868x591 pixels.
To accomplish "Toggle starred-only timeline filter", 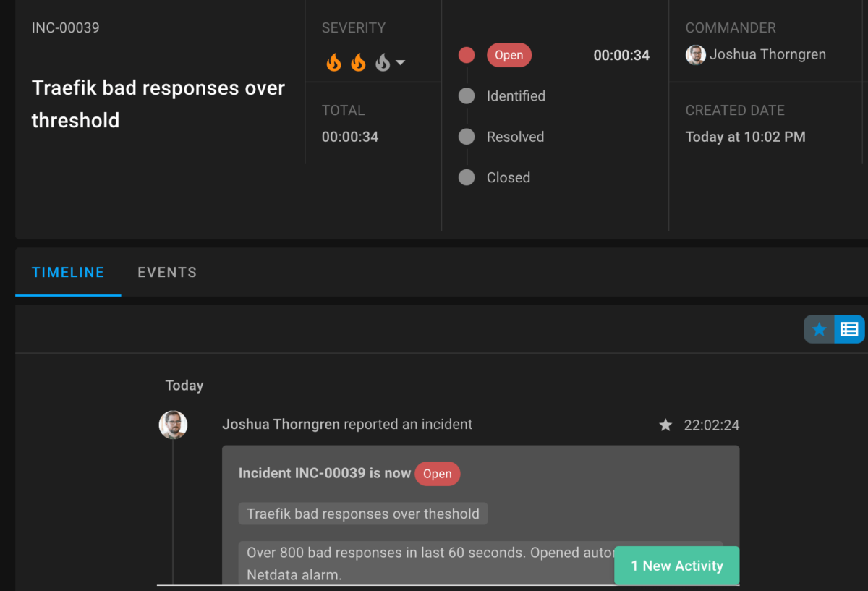I will 819,329.
